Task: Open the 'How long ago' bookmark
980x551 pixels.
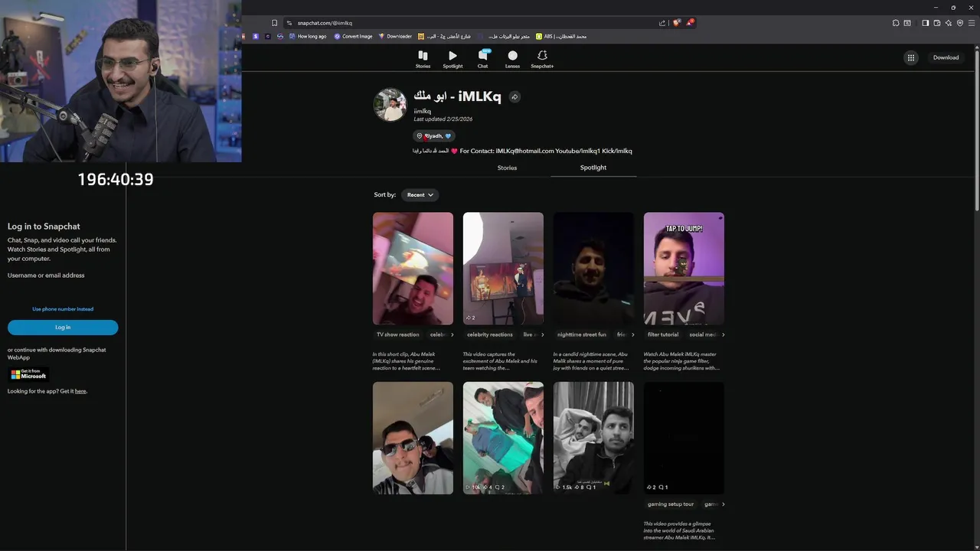Action: coord(307,36)
